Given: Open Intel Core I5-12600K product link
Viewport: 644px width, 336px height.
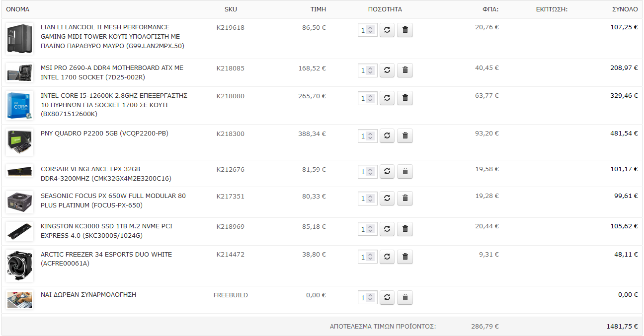Looking at the screenshot, I should click(x=114, y=105).
